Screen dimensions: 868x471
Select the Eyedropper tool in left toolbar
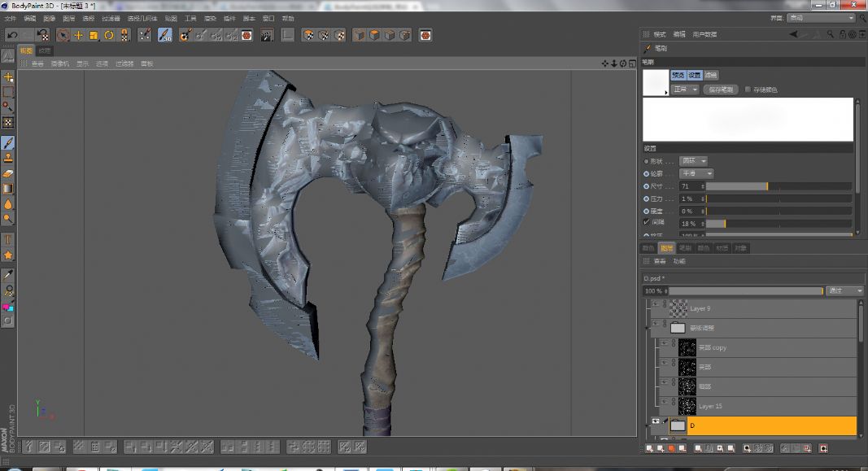click(x=8, y=275)
